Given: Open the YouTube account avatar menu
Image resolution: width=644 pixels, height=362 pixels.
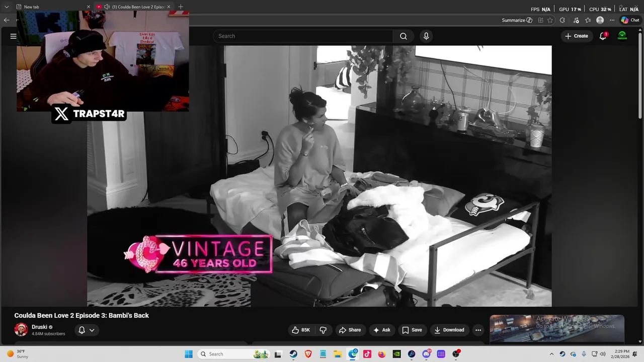Looking at the screenshot, I should point(622,36).
